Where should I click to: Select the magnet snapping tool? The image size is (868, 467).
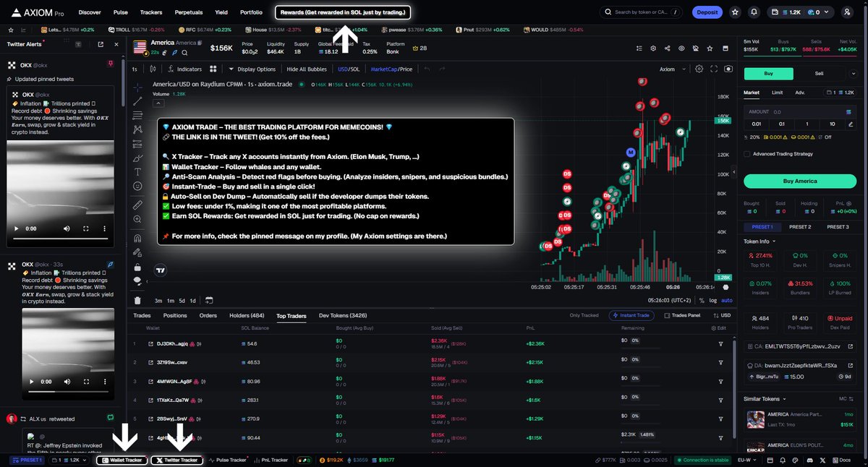click(x=137, y=238)
